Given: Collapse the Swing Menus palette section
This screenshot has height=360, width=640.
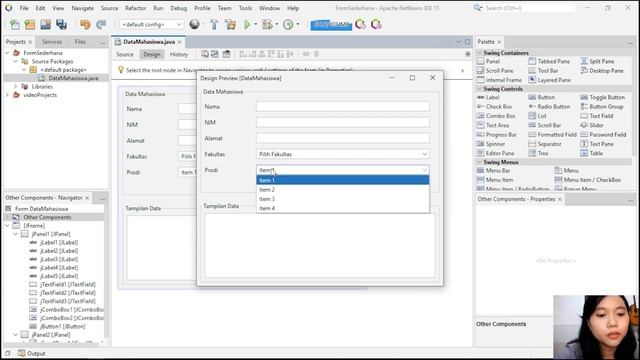Looking at the screenshot, I should [480, 162].
